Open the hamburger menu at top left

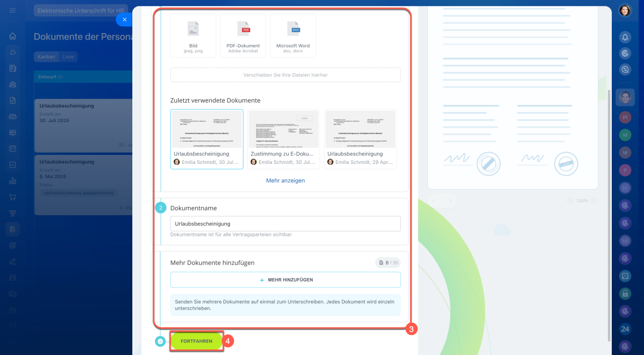(13, 10)
